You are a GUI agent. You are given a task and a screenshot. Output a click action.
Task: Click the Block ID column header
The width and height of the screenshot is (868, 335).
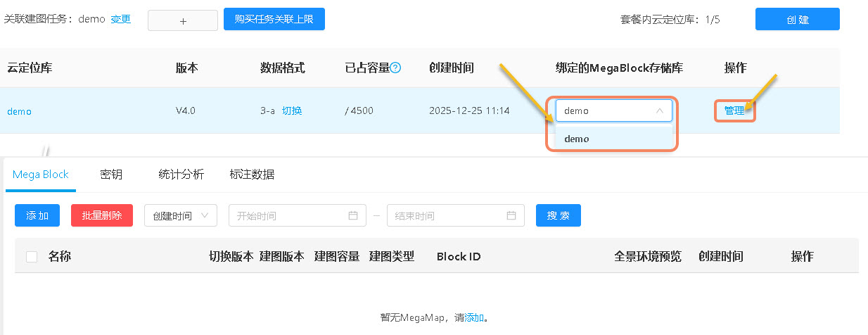click(459, 256)
